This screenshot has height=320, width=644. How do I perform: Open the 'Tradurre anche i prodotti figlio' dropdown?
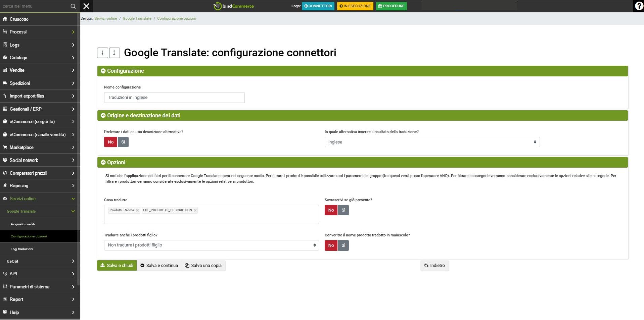(211, 245)
